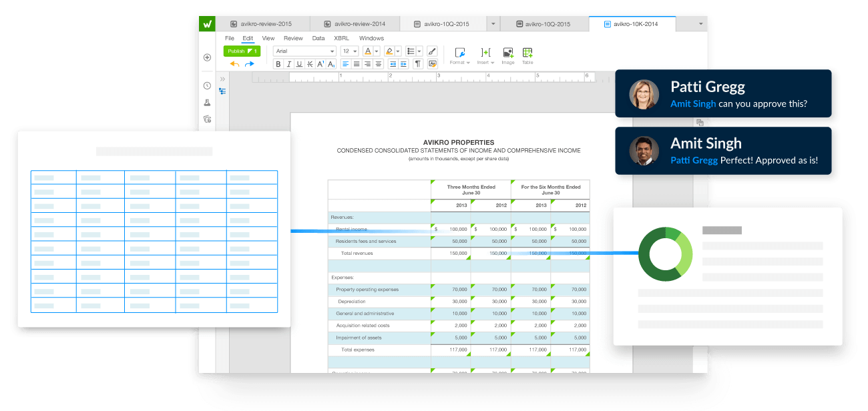Click the green donut chart
The image size is (868, 411).
click(x=666, y=254)
